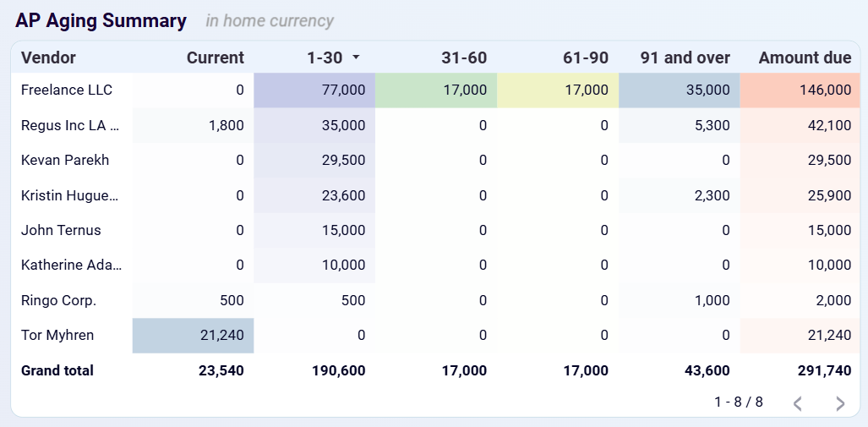Click Ringo Corp.'s 500 current value

(x=194, y=300)
